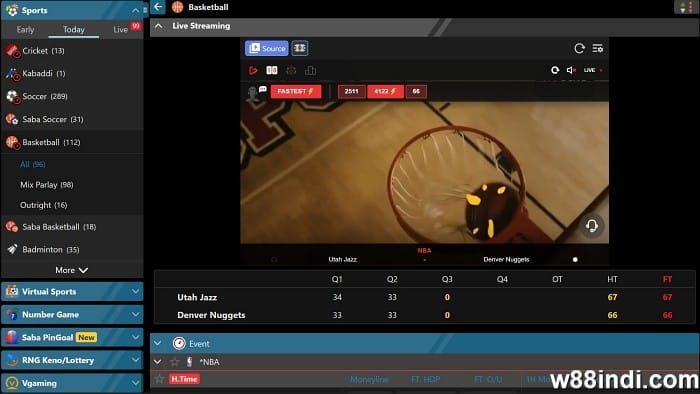Open the commentator chat avatar
Screen dimensions: 700x394
click(x=256, y=92)
